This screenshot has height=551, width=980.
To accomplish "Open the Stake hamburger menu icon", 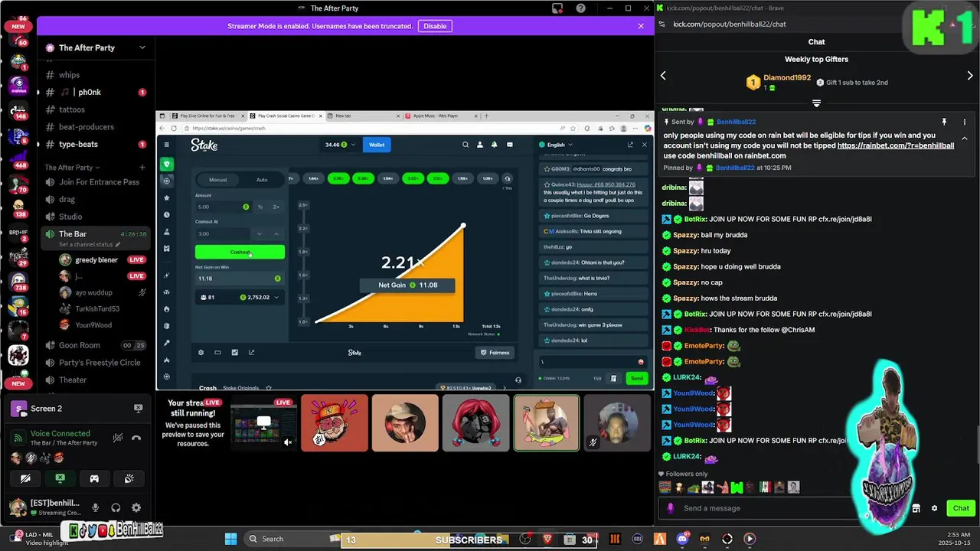I will coord(167,145).
